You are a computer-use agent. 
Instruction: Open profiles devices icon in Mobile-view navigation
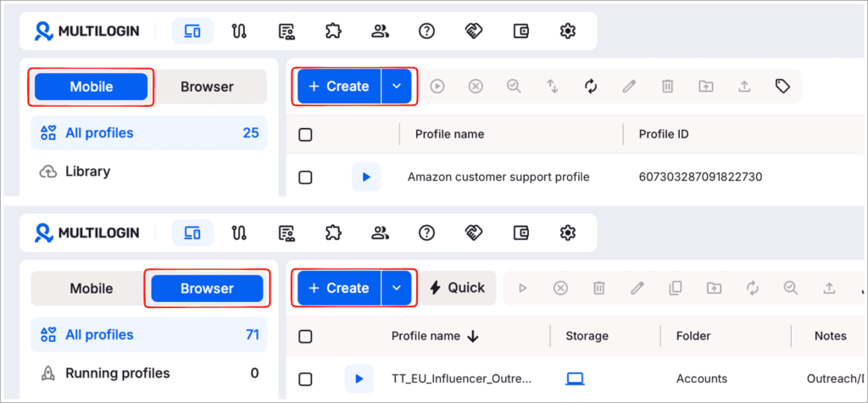point(192,31)
